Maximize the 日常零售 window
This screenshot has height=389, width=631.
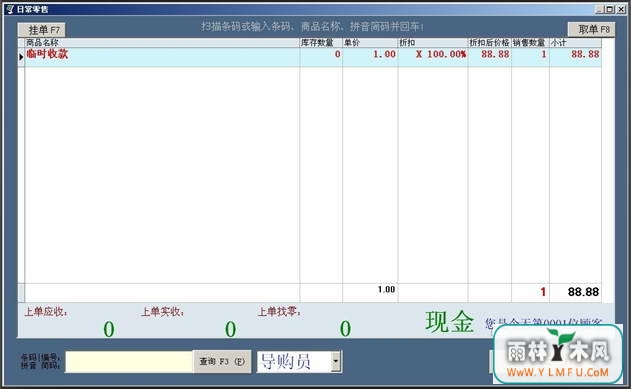click(x=610, y=9)
